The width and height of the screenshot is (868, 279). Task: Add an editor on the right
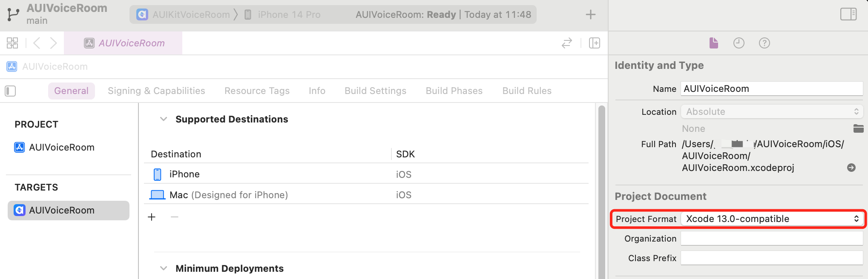(x=595, y=43)
